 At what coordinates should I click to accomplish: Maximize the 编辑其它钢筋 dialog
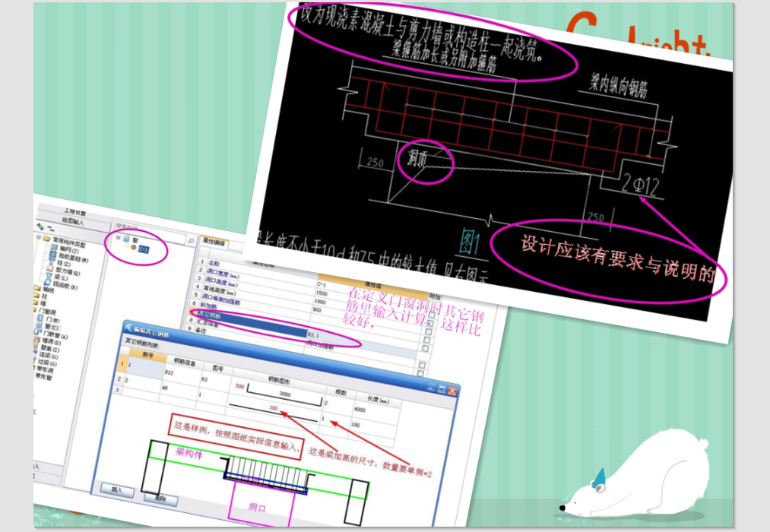point(441,388)
